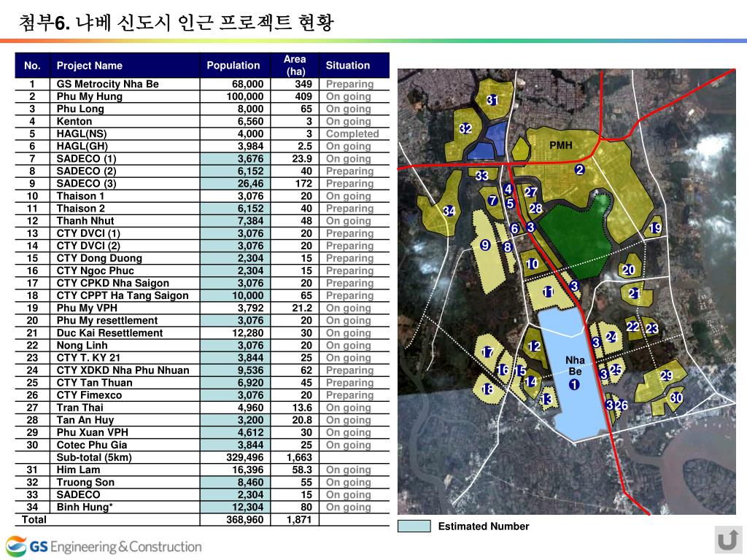The image size is (747, 560).
Task: Click the Completed status for HAGL(NS)
Action: click(x=352, y=134)
